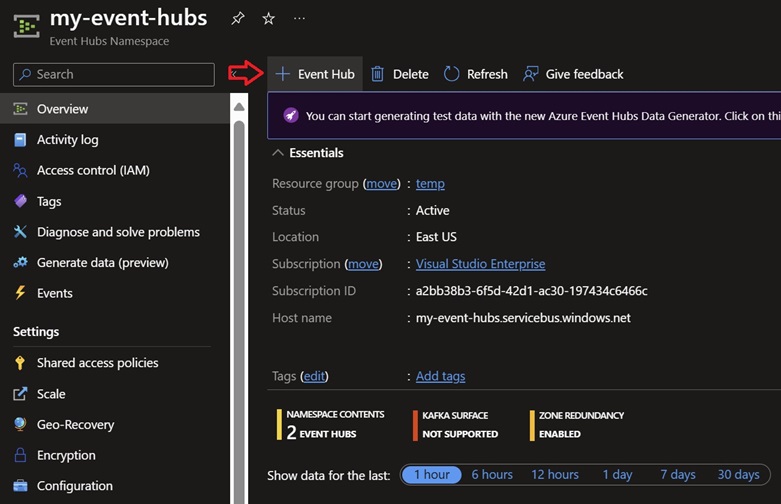This screenshot has height=504, width=781.
Task: Open Visual Studio Enterprise subscription link
Action: [480, 264]
